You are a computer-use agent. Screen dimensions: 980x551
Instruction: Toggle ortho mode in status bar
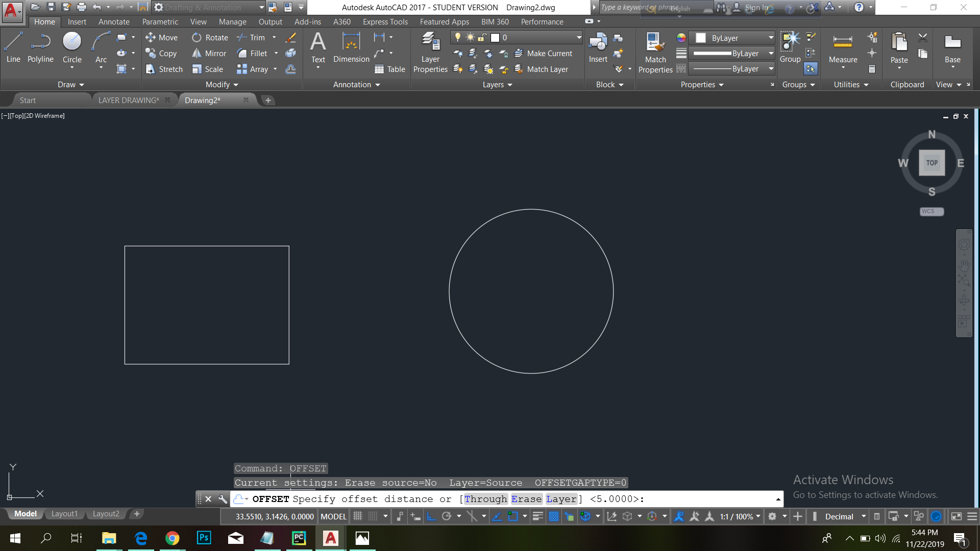tap(431, 516)
